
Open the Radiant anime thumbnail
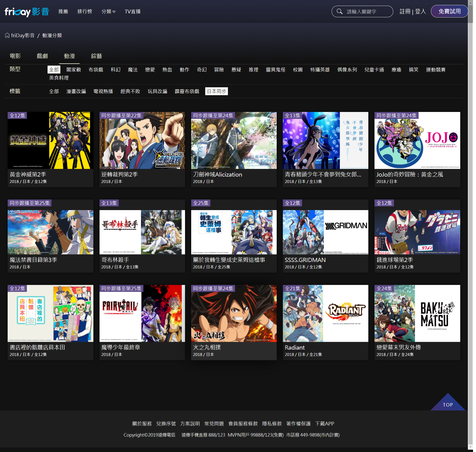325,313
